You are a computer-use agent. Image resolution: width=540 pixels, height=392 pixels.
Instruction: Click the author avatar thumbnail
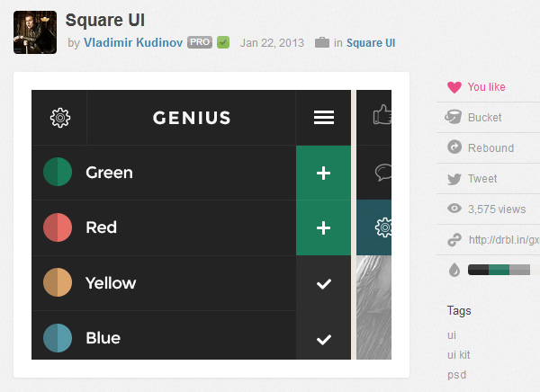pyautogui.click(x=35, y=33)
